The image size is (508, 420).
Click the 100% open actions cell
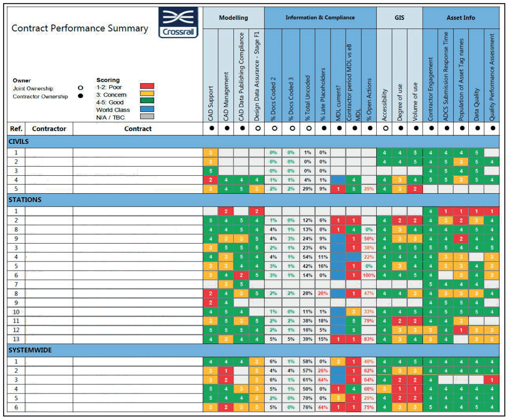tap(369, 275)
